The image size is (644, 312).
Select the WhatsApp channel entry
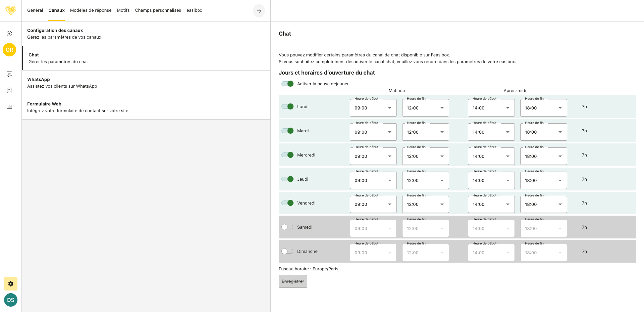tap(146, 83)
